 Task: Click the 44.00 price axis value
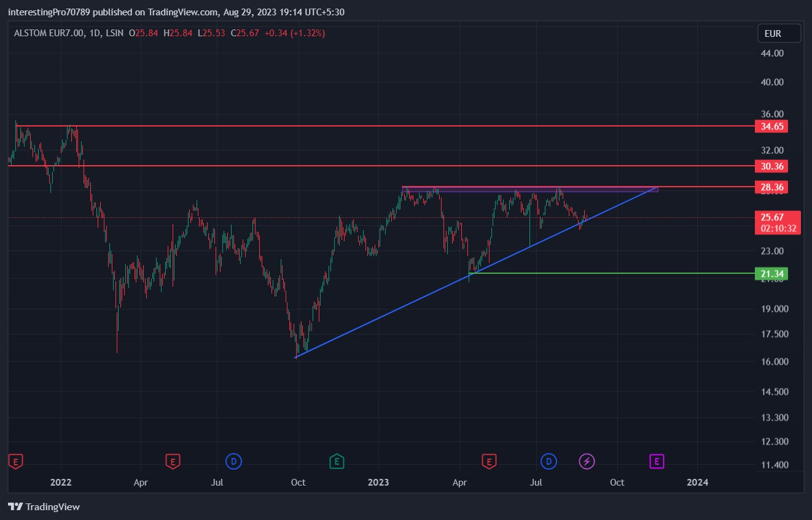click(771, 53)
